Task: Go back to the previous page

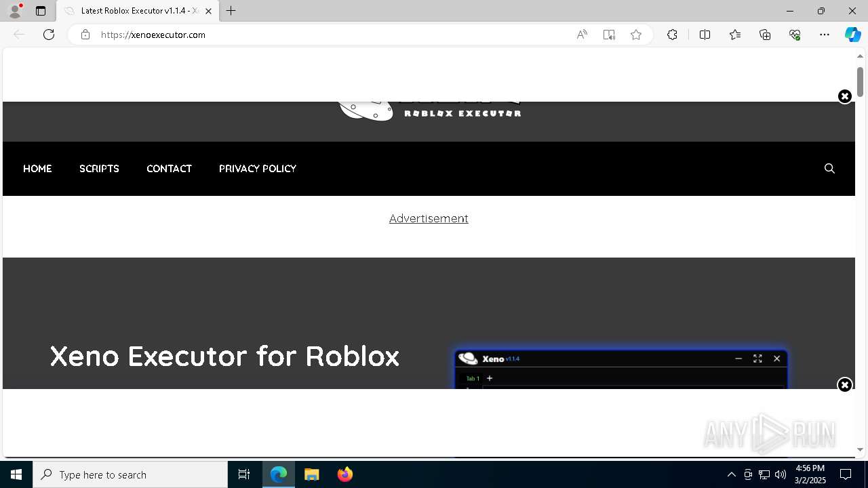Action: [19, 35]
